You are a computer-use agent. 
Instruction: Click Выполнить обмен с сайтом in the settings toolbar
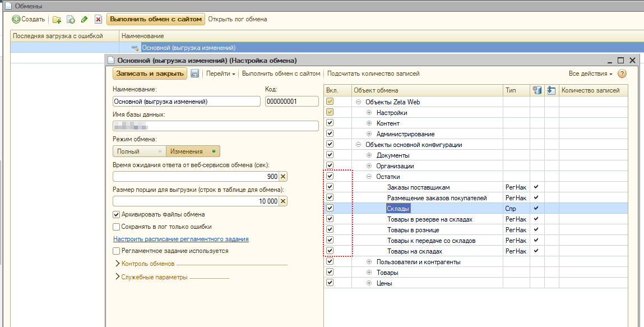[x=281, y=74]
